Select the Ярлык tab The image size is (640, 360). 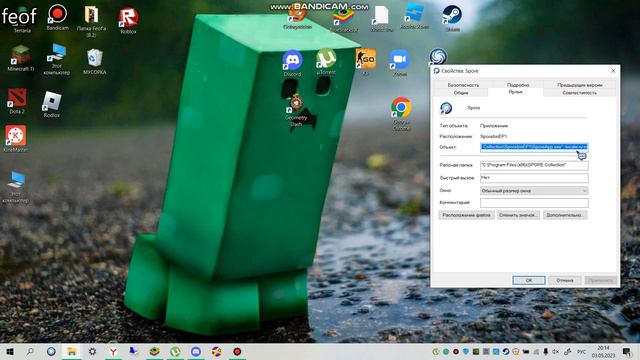tap(516, 92)
